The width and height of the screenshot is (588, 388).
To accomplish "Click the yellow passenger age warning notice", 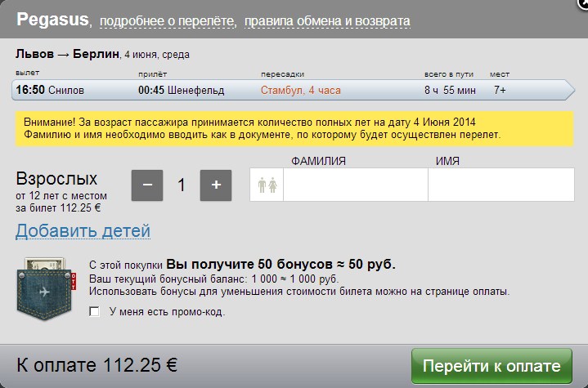I will [x=294, y=128].
